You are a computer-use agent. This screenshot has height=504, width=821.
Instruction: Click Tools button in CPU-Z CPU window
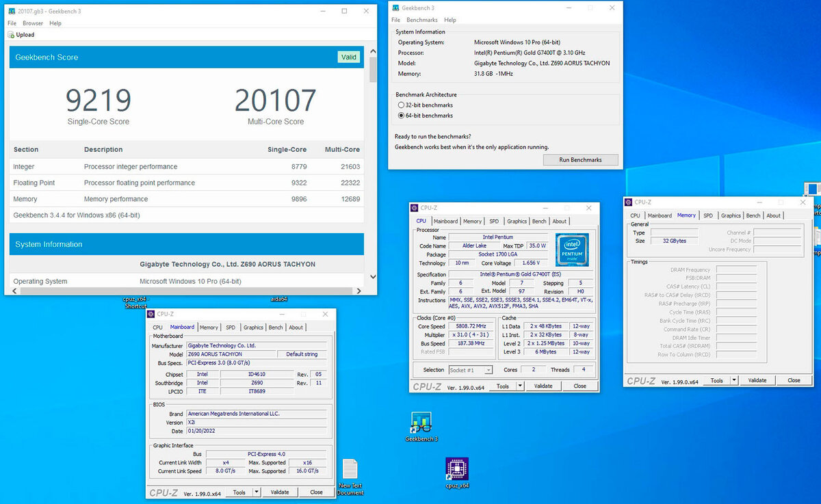pos(503,386)
